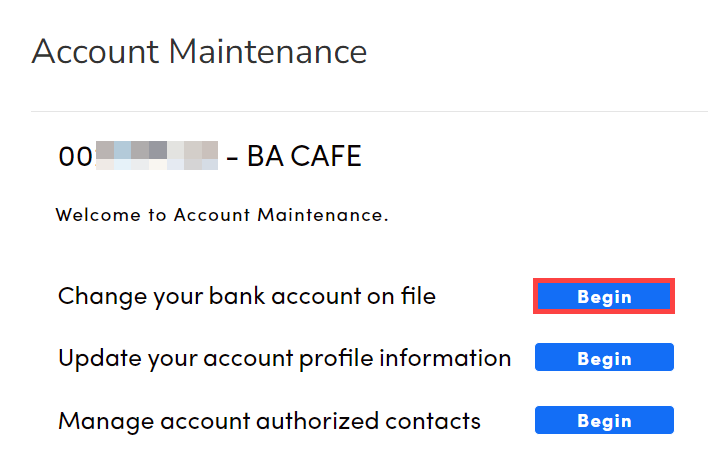The width and height of the screenshot is (708, 465).
Task: Click the leading "00" of the account number
Action: [75, 156]
